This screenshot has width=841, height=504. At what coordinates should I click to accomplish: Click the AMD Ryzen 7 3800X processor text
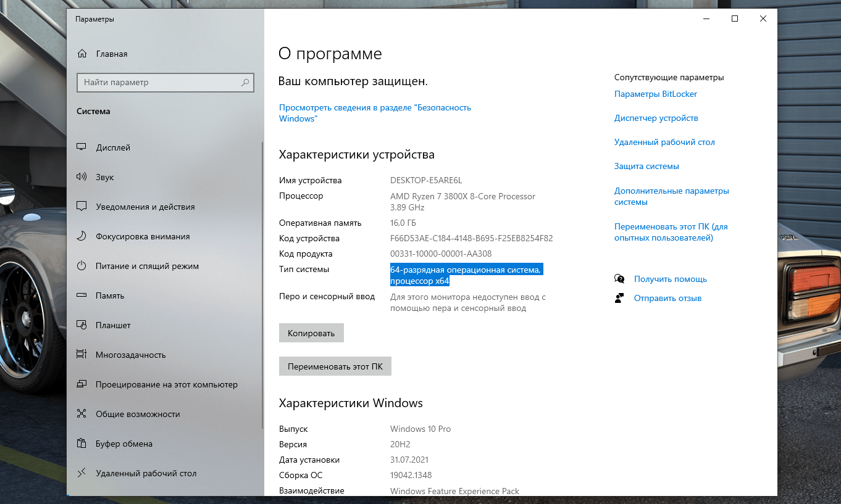click(x=463, y=202)
